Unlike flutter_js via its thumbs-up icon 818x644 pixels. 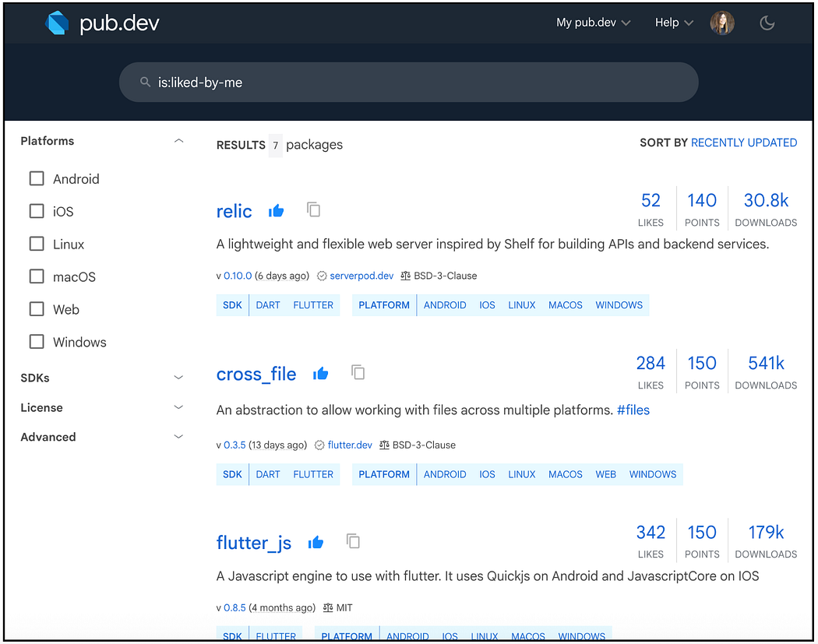tap(316, 541)
